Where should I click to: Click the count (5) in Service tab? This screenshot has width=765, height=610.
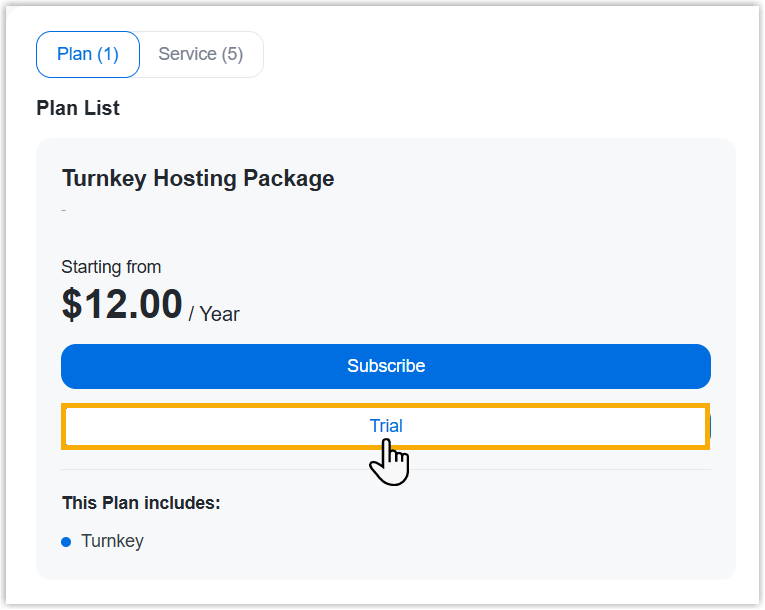pyautogui.click(x=232, y=54)
